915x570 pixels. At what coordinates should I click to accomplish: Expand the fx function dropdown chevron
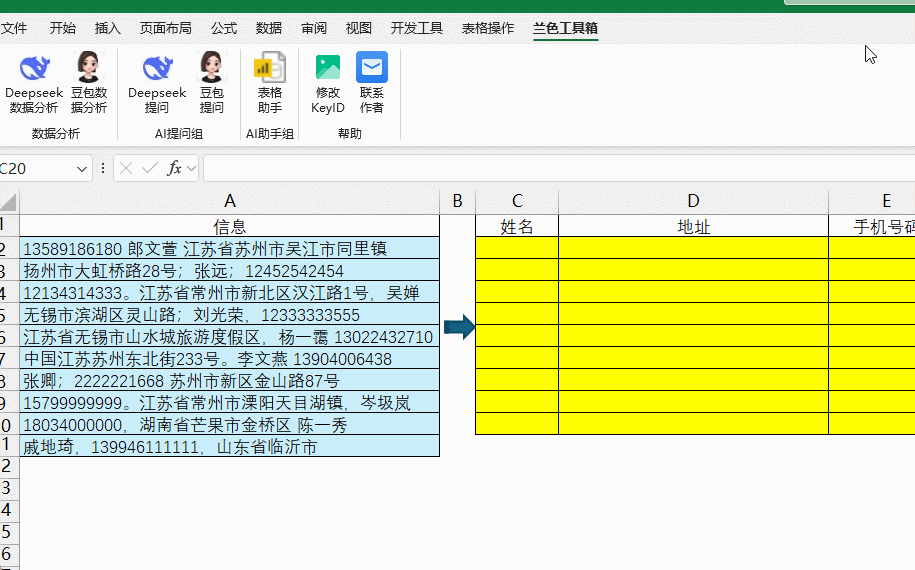191,169
